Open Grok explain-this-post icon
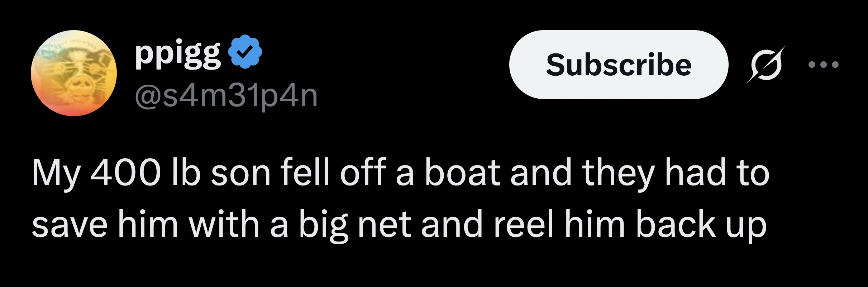This screenshot has height=287, width=868. pyautogui.click(x=766, y=65)
